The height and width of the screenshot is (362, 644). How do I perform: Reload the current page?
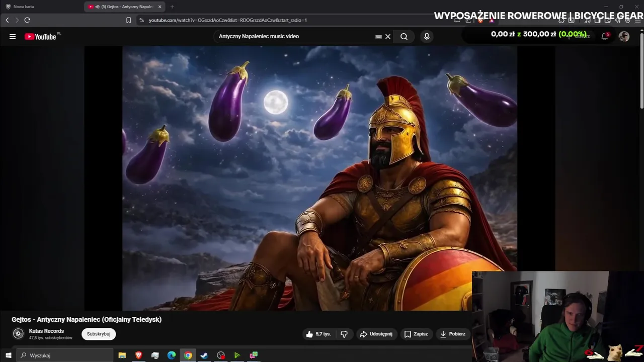click(27, 20)
